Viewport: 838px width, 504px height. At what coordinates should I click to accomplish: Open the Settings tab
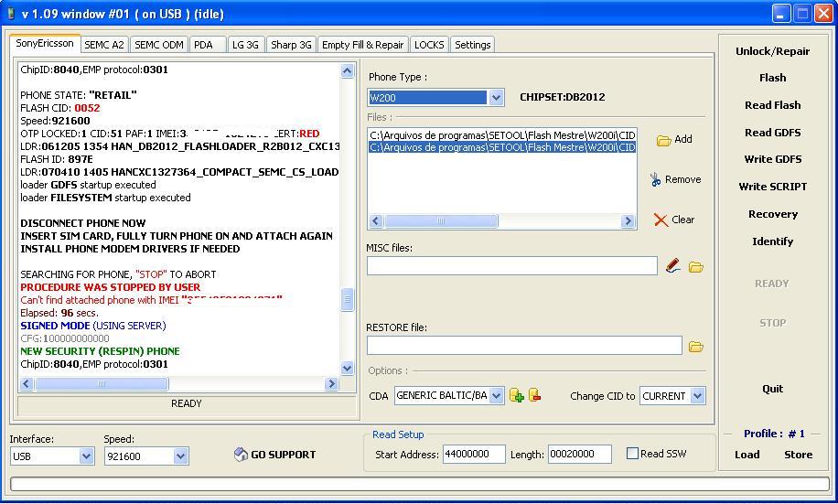point(472,45)
